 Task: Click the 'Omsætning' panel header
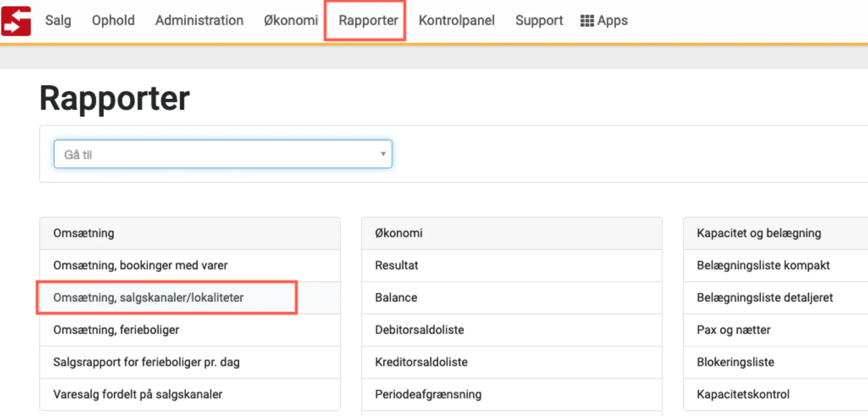(x=190, y=233)
